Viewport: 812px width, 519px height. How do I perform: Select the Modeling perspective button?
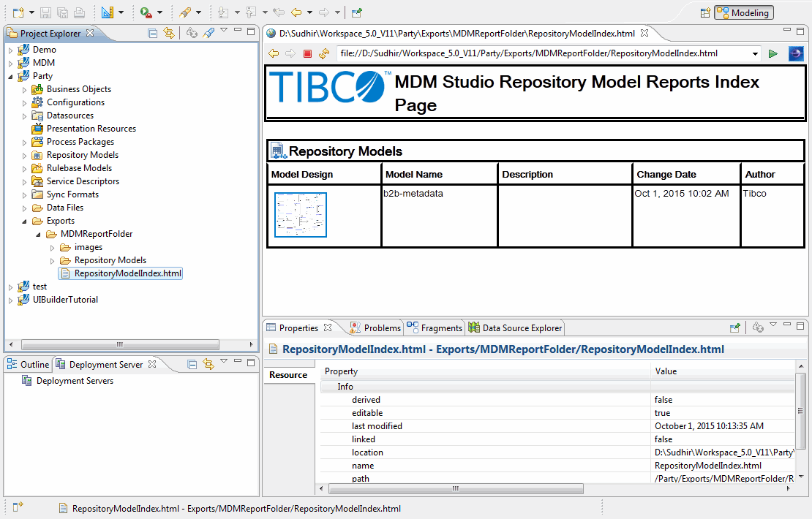coord(744,13)
